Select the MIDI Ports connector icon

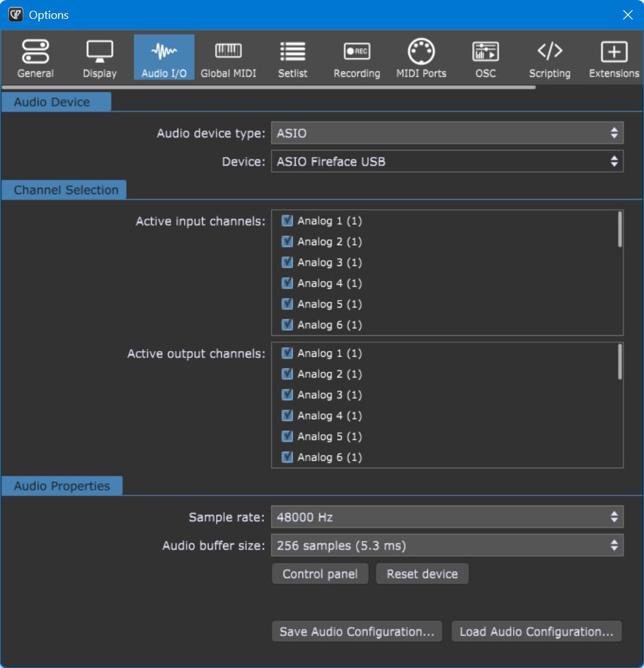421,52
